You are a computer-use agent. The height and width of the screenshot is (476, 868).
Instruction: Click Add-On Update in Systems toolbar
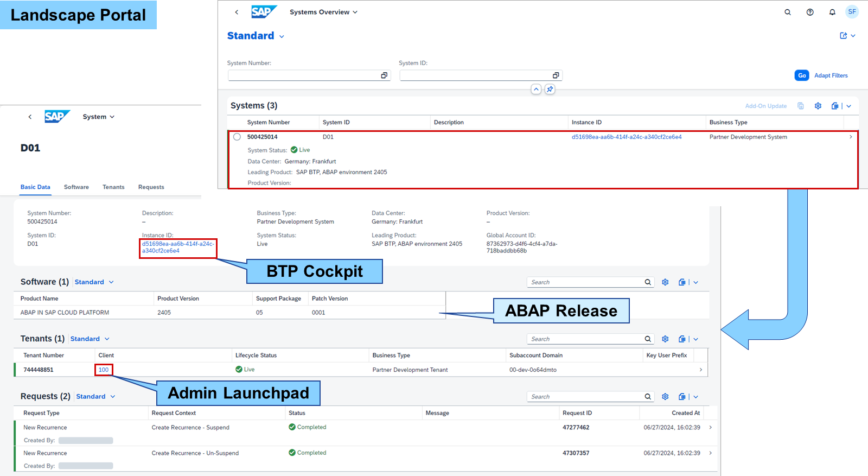click(x=766, y=106)
